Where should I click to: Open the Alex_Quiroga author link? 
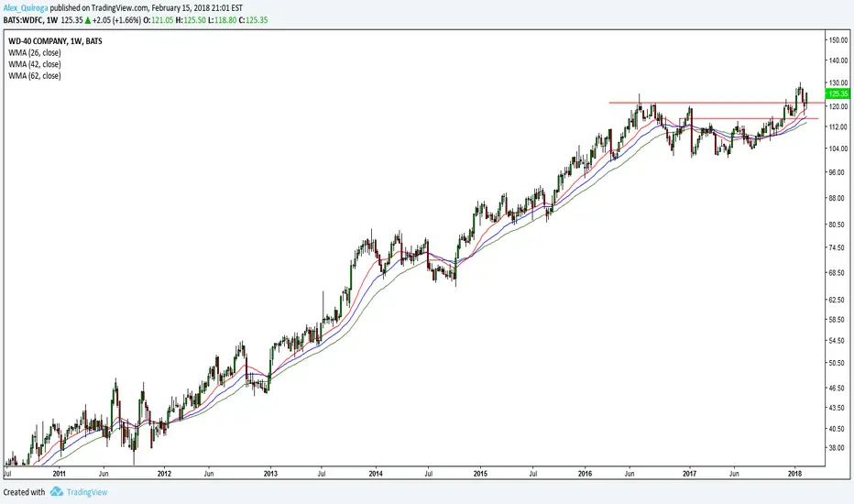26,8
